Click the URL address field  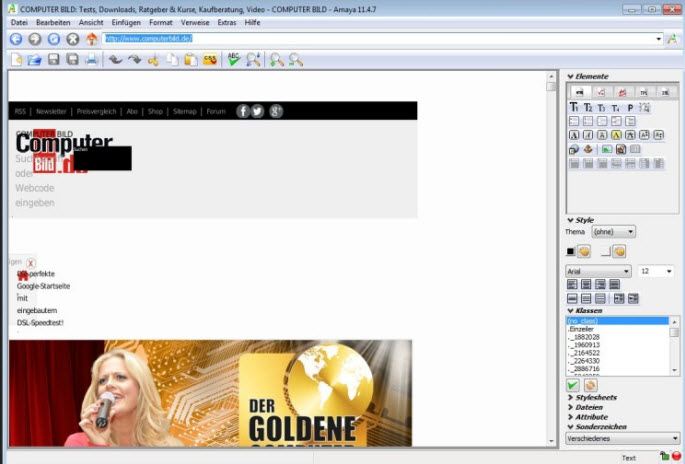[x=378, y=39]
